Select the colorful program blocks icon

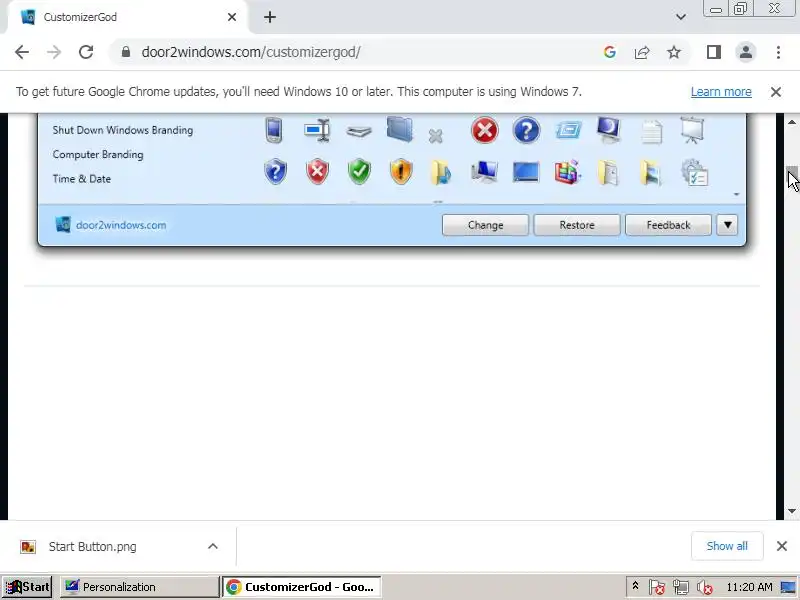[568, 172]
